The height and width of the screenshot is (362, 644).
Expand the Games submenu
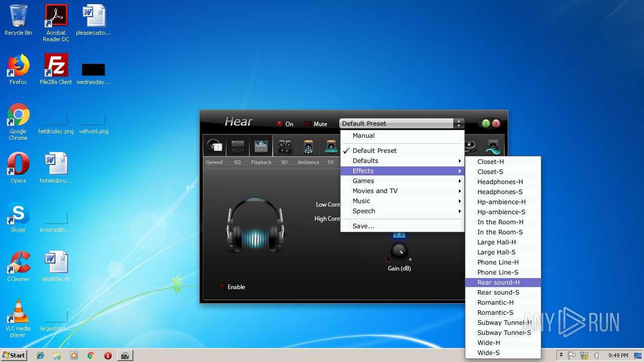[402, 181]
